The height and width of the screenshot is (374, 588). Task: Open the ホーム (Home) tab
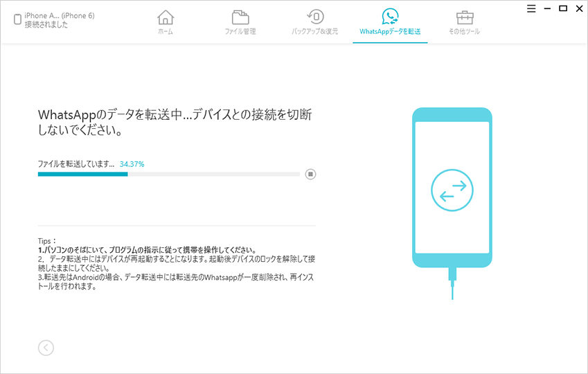pyautogui.click(x=166, y=22)
